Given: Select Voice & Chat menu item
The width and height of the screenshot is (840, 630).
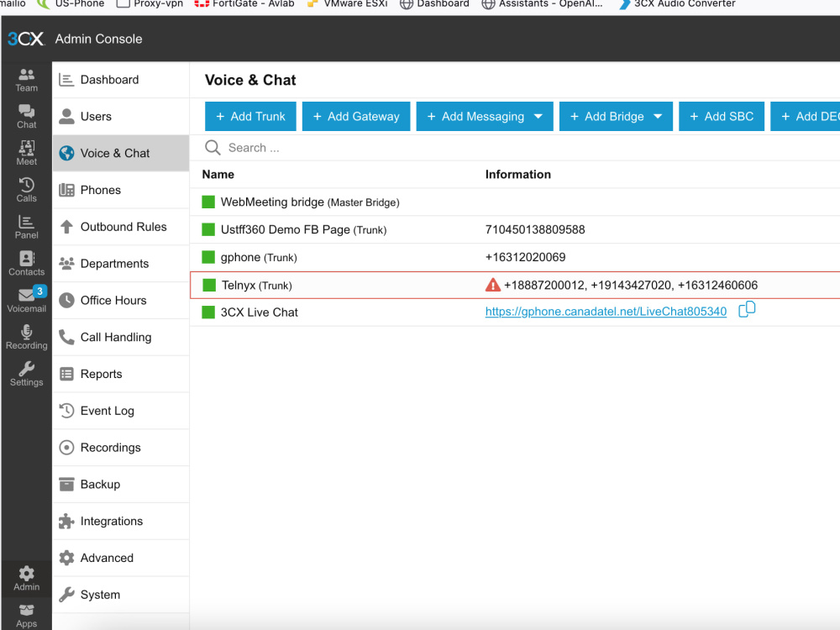Looking at the screenshot, I should pyautogui.click(x=120, y=153).
